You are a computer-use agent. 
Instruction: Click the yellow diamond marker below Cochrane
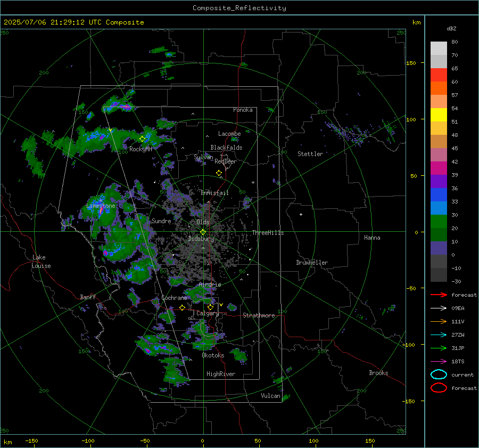tap(182, 308)
